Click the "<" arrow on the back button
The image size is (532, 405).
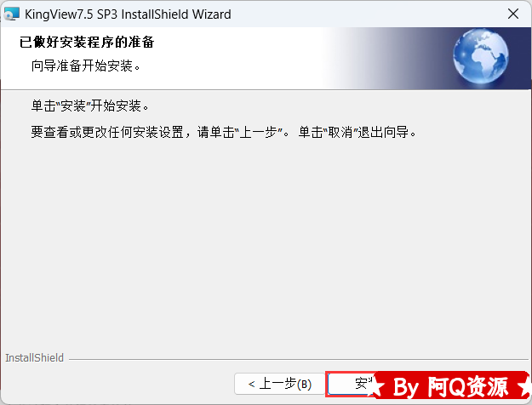(251, 385)
